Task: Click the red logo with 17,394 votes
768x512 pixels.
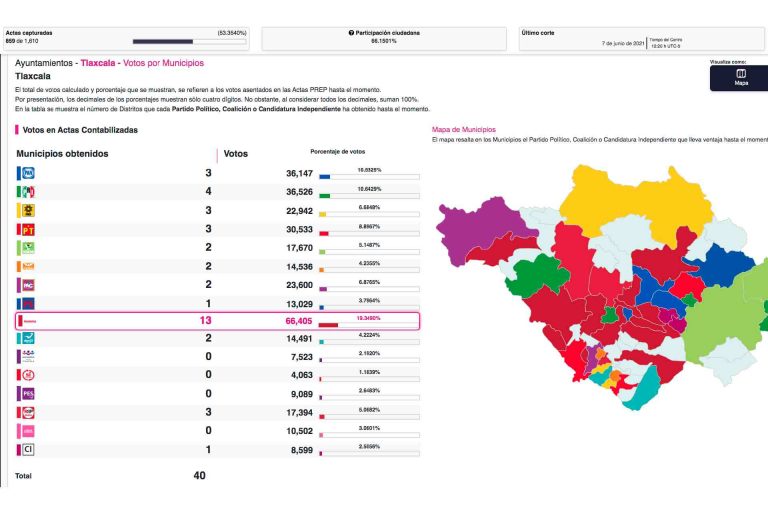Action: point(28,413)
